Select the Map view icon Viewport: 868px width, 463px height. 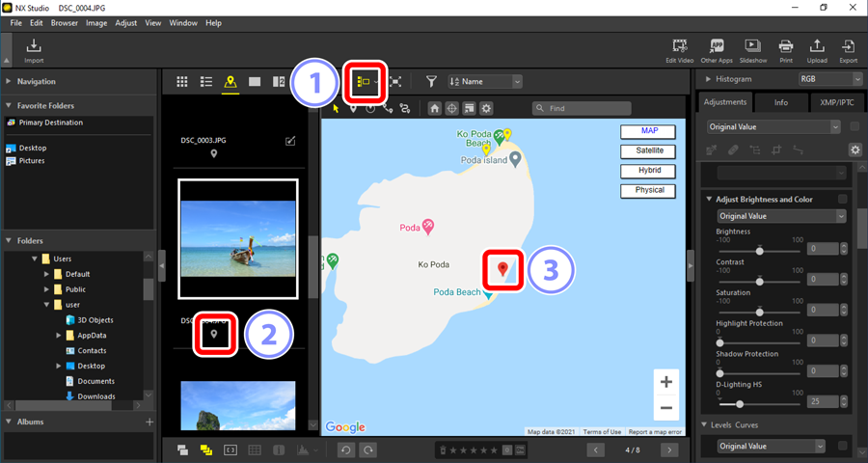[x=231, y=82]
